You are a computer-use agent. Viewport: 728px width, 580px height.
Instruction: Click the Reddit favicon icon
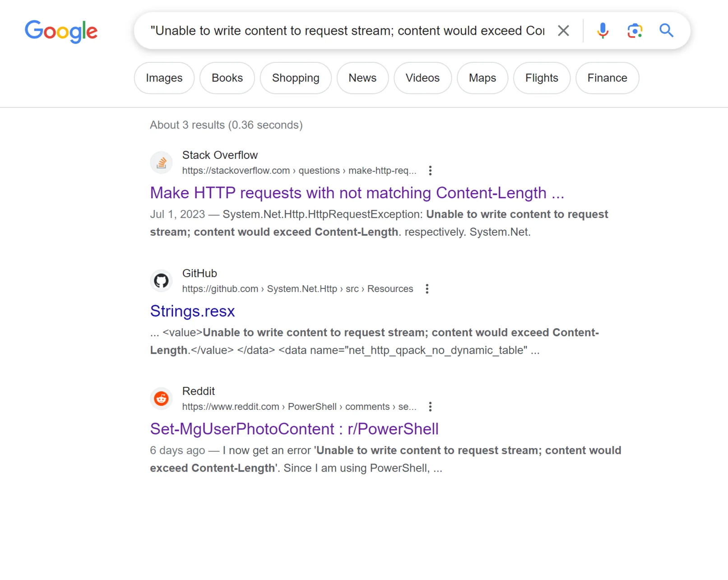[x=161, y=399]
